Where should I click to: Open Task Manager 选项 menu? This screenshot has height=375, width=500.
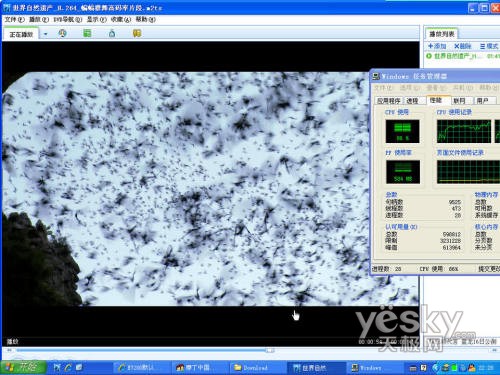pyautogui.click(x=410, y=88)
